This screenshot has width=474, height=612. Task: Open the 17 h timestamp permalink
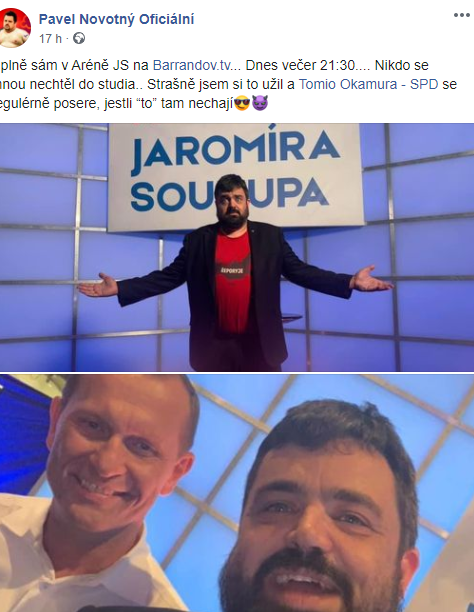50,39
